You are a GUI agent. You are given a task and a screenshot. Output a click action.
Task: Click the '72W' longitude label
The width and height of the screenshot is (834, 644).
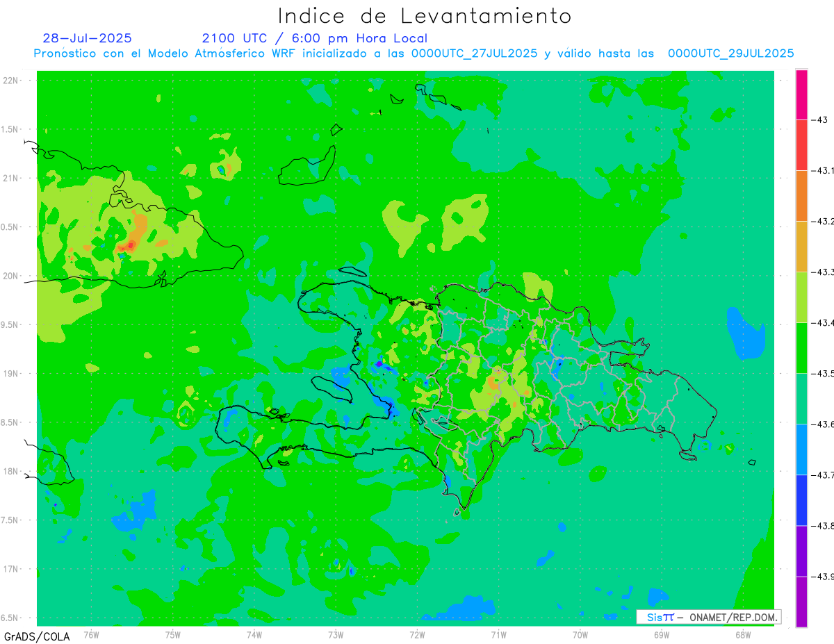[417, 634]
